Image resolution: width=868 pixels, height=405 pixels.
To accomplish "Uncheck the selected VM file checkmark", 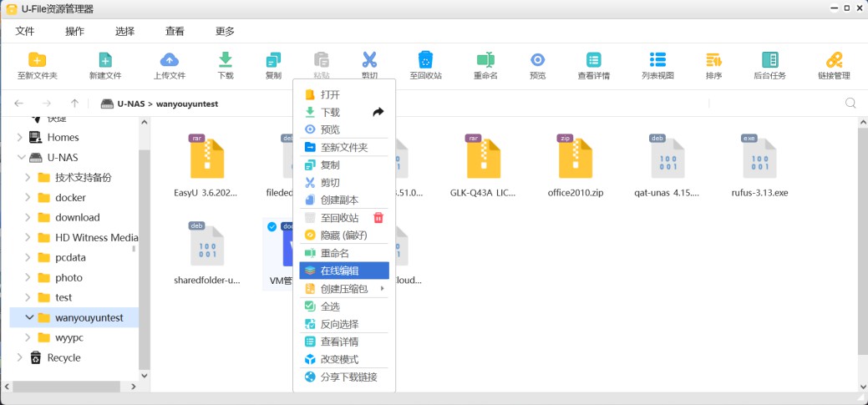I will point(272,227).
